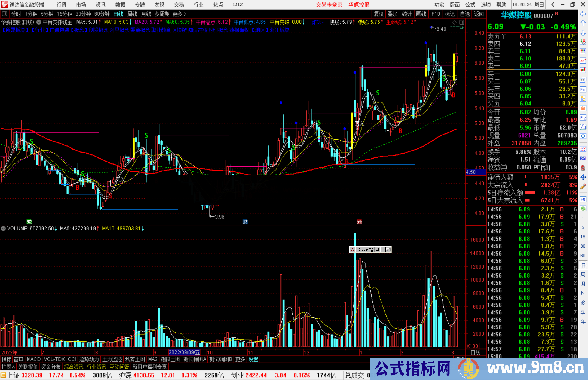Expand the 平台支撑线主 indicator dropdown arrow

[x=39, y=22]
